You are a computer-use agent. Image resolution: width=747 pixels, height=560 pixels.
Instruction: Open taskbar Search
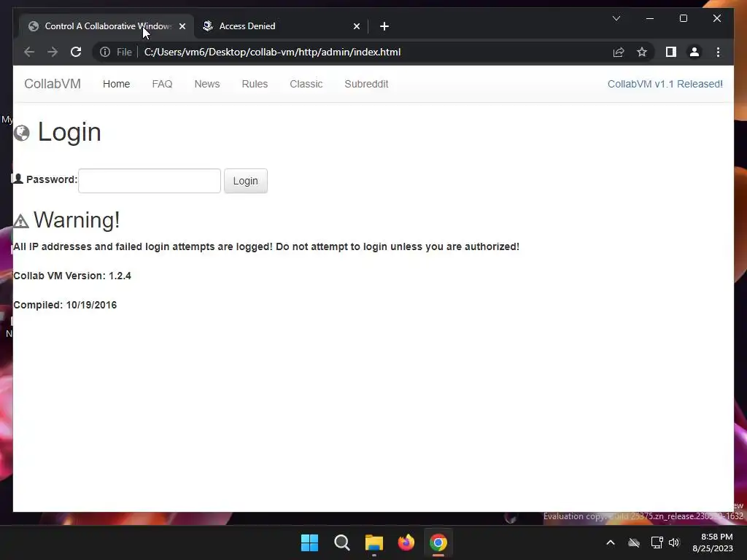tap(341, 542)
